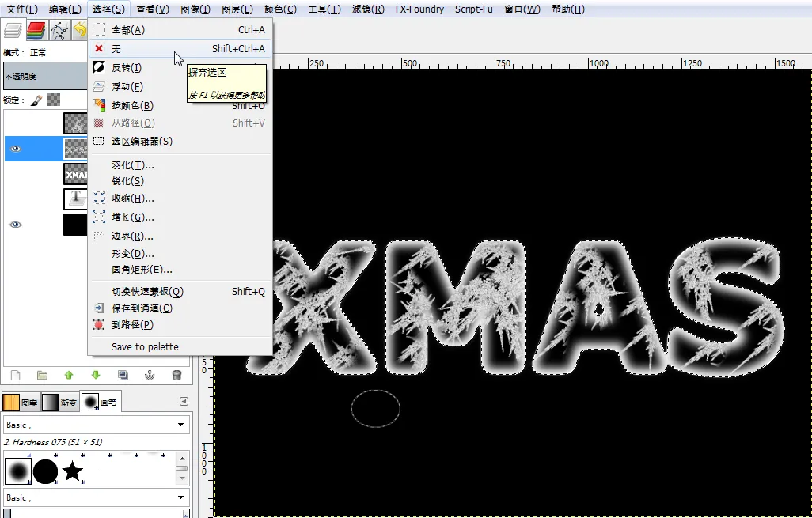The width and height of the screenshot is (812, 518).
Task: Open 选区编辑器(S) selection editor
Action: point(180,142)
